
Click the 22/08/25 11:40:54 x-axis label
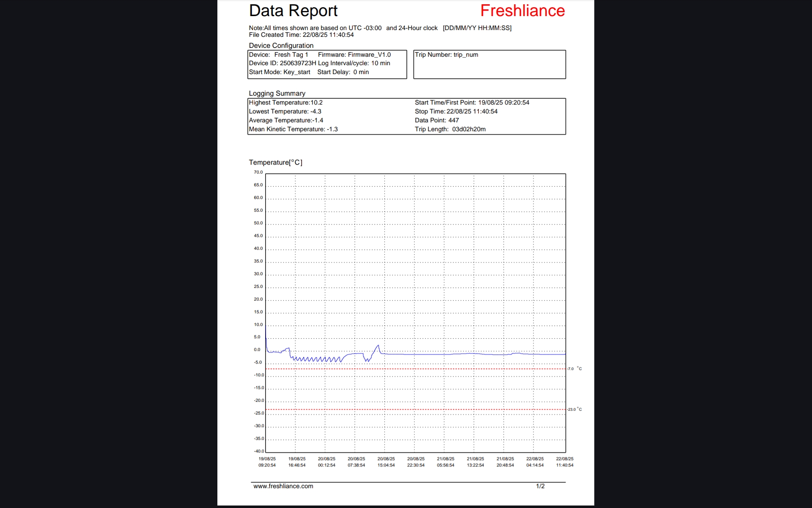point(565,462)
